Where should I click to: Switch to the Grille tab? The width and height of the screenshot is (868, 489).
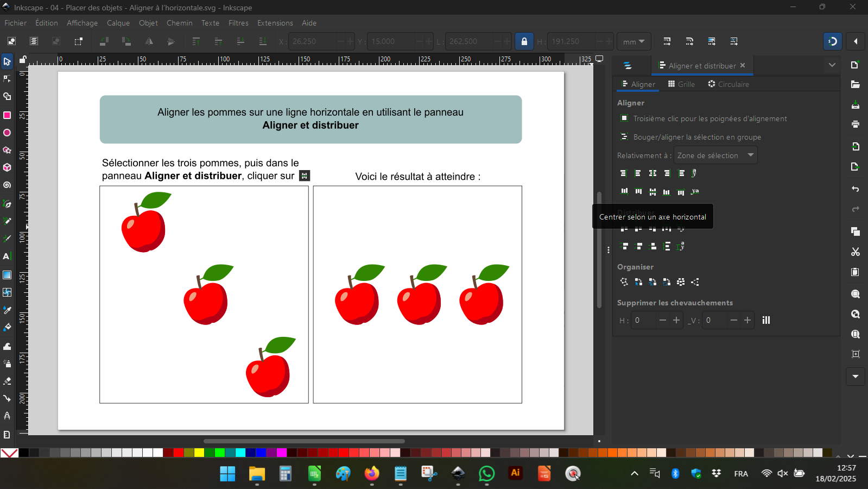pyautogui.click(x=681, y=84)
